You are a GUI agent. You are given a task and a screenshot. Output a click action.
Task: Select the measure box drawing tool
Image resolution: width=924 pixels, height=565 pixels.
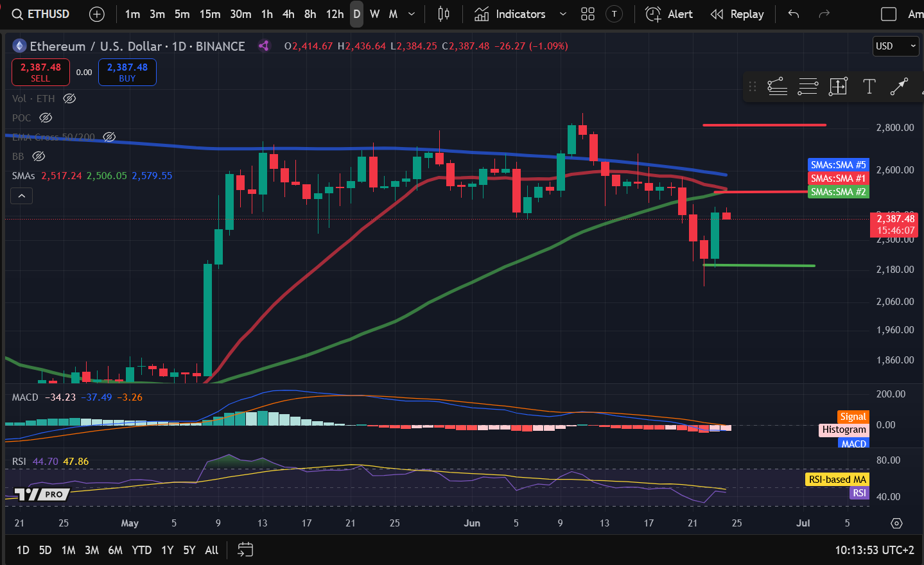pyautogui.click(x=838, y=86)
